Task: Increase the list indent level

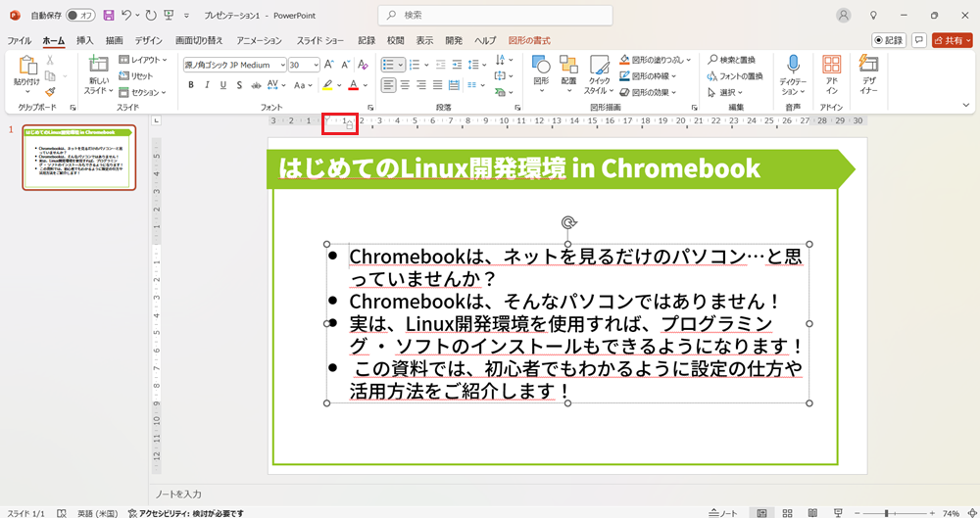Action: tap(457, 65)
